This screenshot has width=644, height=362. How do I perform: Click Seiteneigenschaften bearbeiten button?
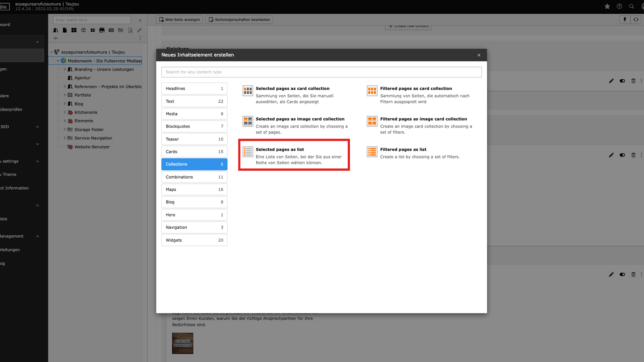click(239, 20)
